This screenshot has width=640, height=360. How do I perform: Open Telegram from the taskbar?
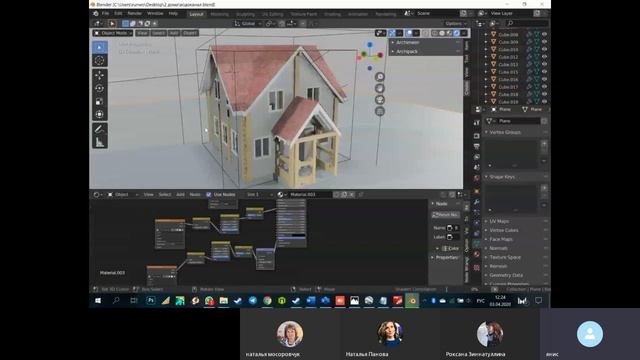click(253, 301)
